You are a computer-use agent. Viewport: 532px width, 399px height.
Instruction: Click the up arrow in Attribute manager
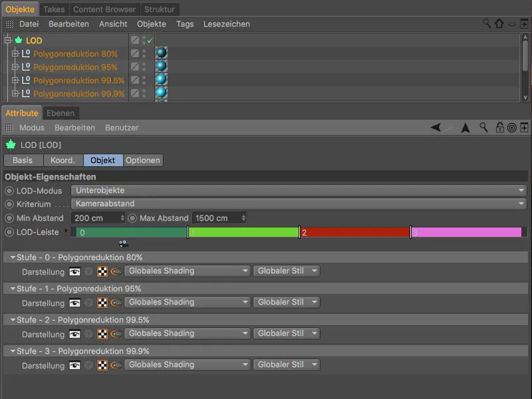pos(465,128)
